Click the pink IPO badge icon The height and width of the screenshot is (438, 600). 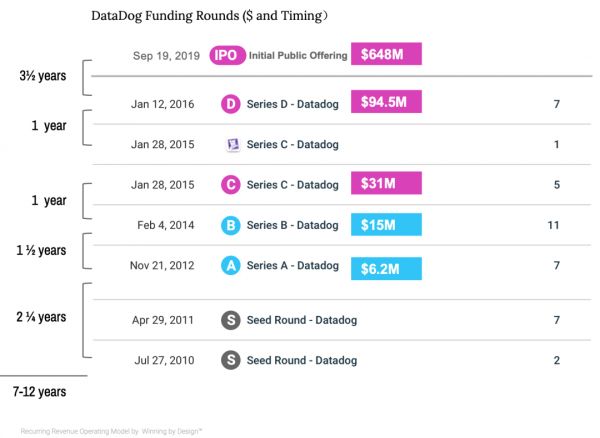tap(227, 56)
